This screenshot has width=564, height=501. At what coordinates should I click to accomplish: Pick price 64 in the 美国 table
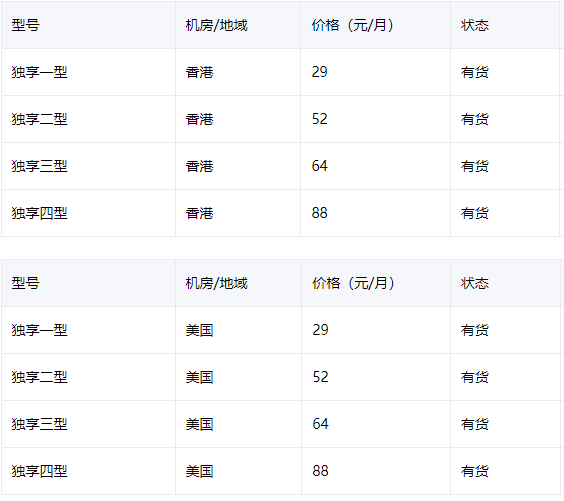(320, 424)
